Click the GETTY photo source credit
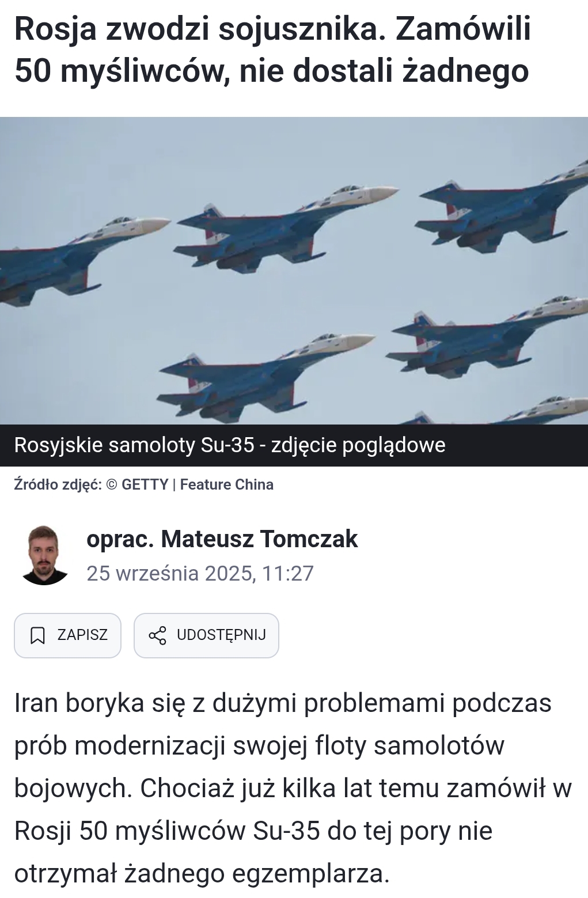 click(145, 484)
